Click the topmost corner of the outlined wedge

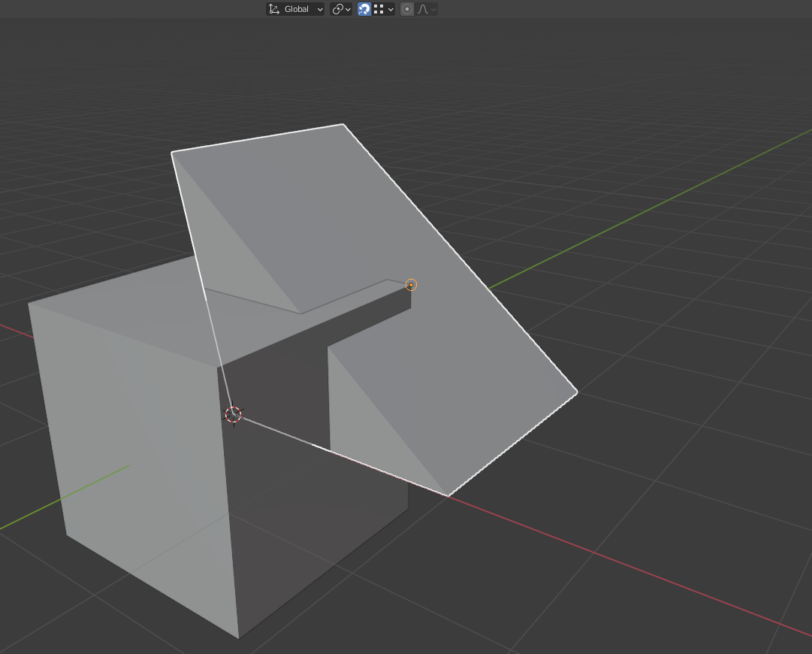(x=343, y=124)
